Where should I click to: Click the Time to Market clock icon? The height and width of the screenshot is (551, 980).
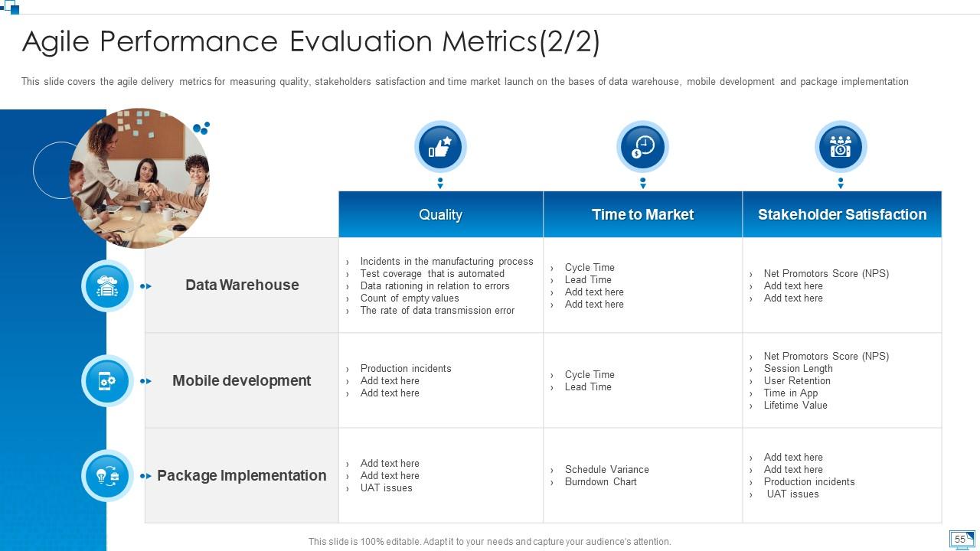(642, 145)
